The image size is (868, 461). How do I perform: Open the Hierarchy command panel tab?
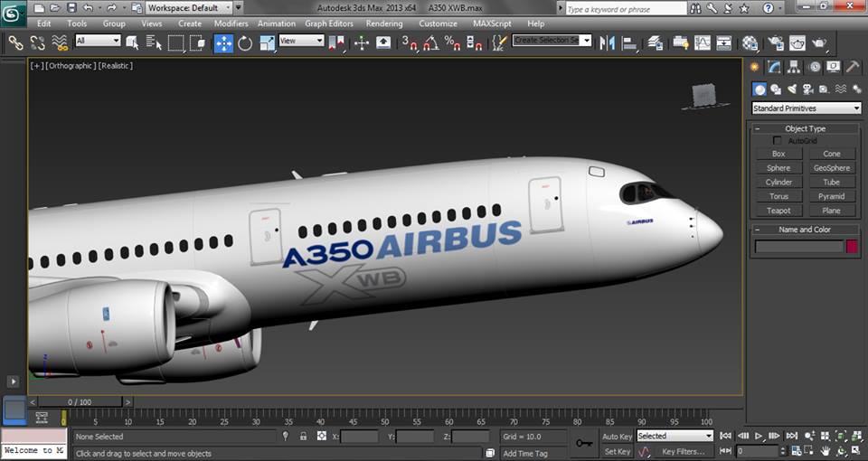pos(794,67)
